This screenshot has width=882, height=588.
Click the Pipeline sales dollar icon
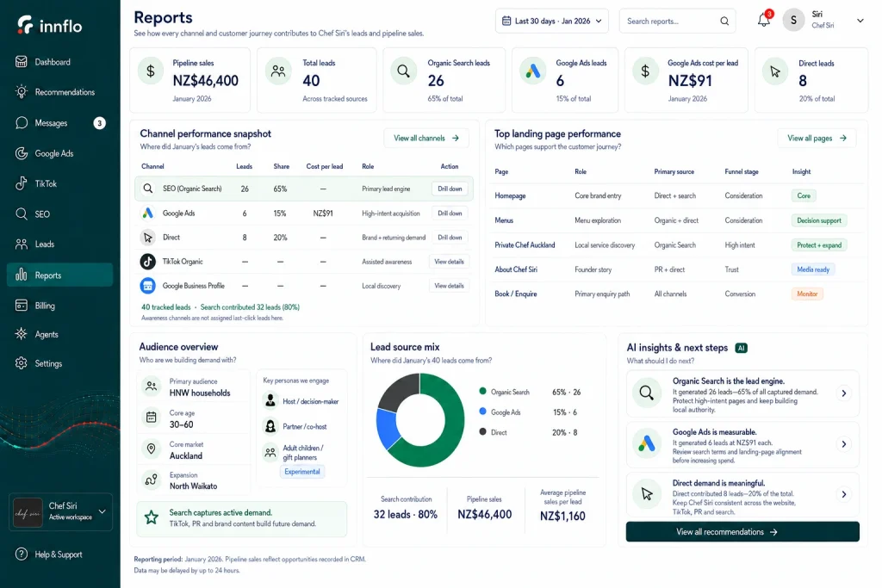tap(150, 71)
